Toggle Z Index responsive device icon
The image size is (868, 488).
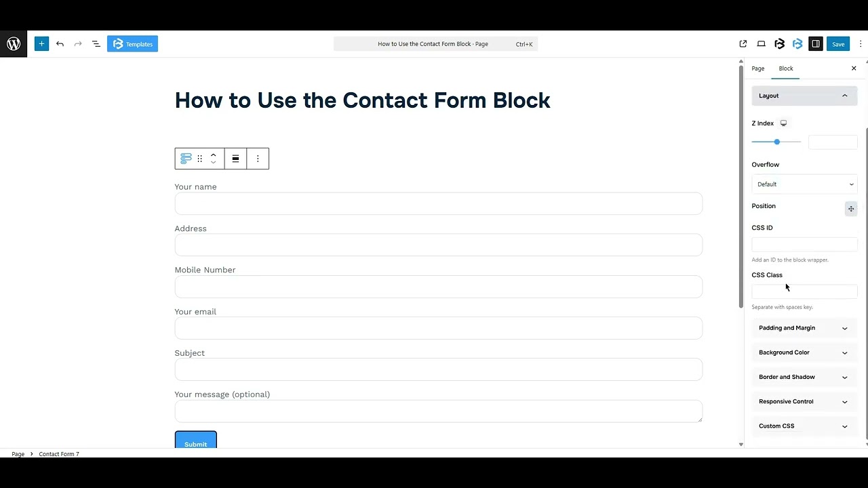pos(783,123)
